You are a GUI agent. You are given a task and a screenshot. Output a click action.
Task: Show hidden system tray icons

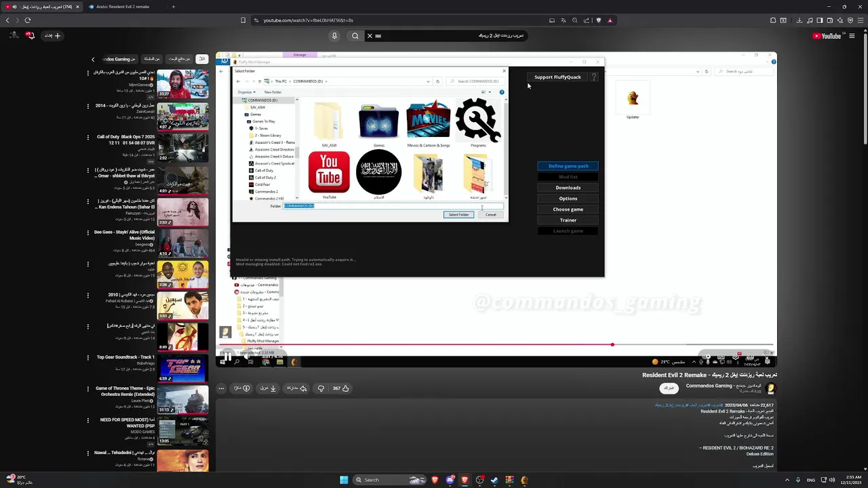[787, 480]
